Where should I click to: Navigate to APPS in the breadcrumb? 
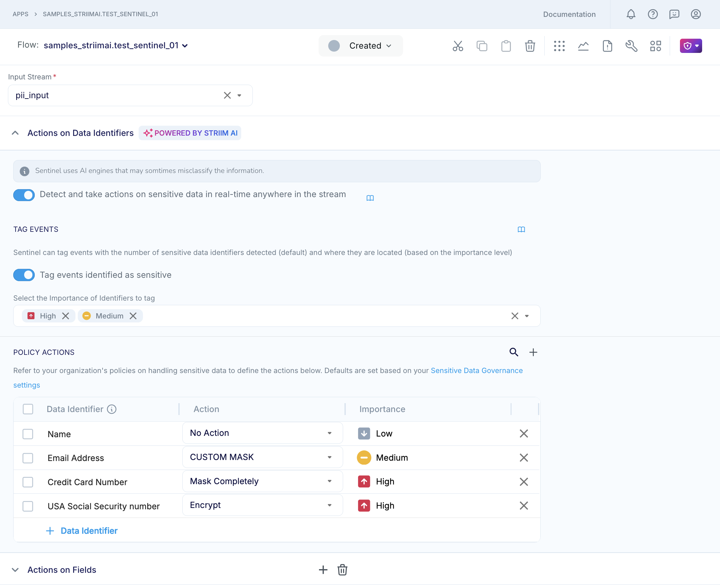(20, 14)
